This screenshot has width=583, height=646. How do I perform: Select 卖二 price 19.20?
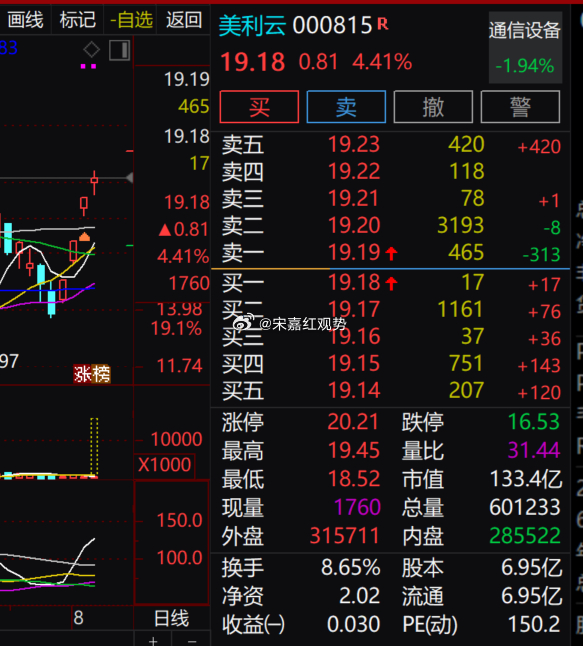354,225
